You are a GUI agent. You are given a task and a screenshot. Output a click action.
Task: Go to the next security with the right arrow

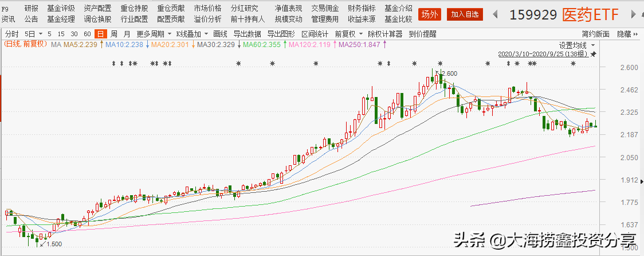pyautogui.click(x=633, y=14)
